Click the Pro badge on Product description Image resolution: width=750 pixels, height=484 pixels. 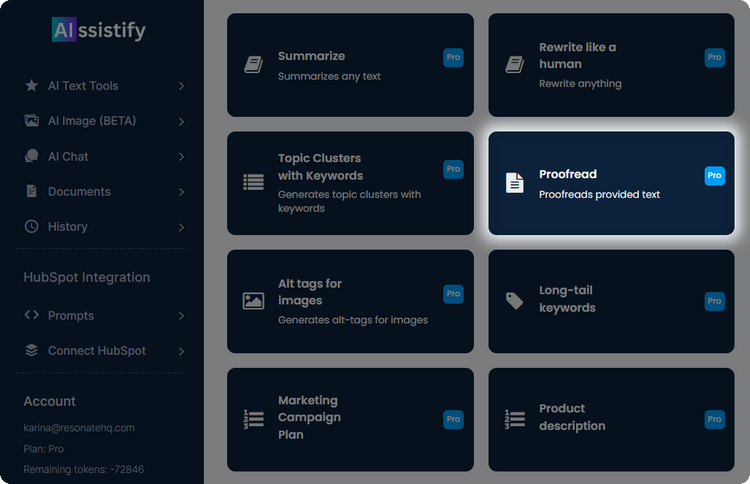714,419
